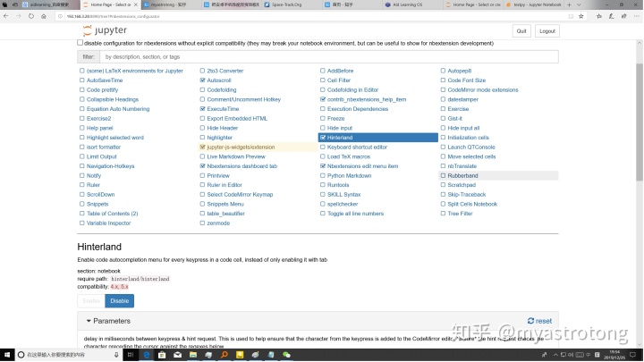Refresh the current page
Image resolution: width=644 pixels, height=362 pixels.
click(x=31, y=16)
